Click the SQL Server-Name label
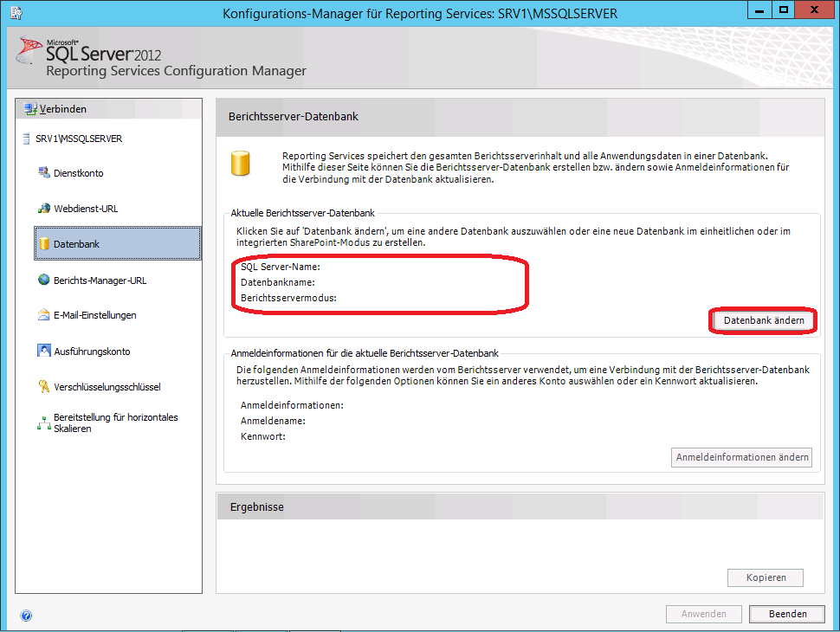Image resolution: width=840 pixels, height=632 pixels. tap(281, 267)
